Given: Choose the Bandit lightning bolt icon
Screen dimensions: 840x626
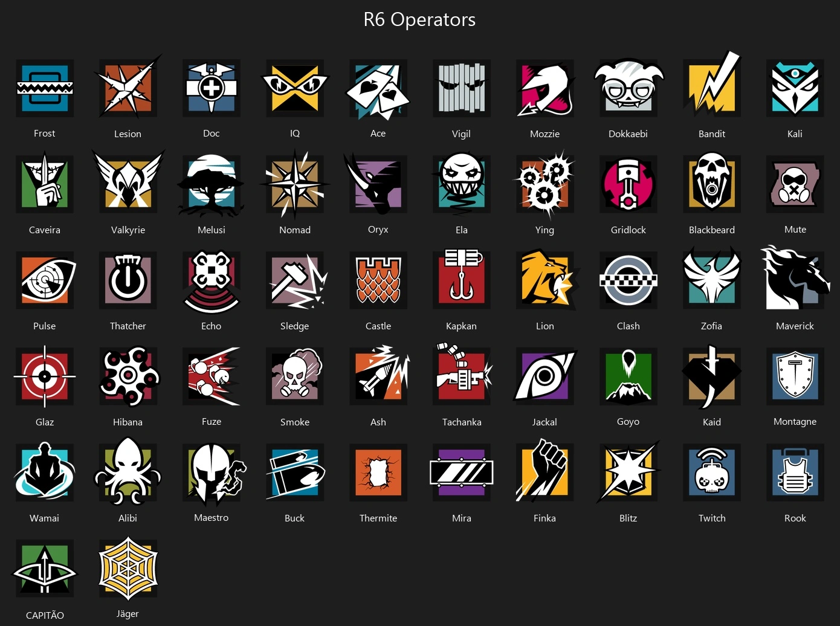Looking at the screenshot, I should pos(712,85).
